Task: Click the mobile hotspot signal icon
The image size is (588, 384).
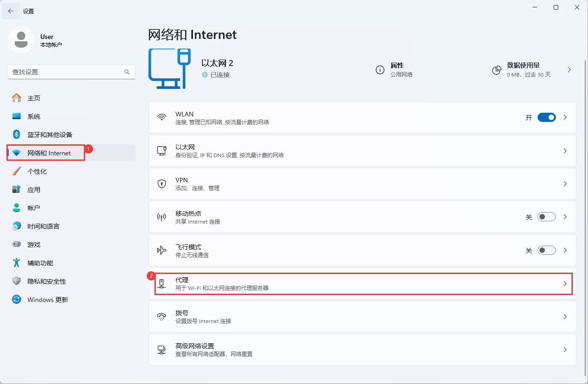Action: 162,217
